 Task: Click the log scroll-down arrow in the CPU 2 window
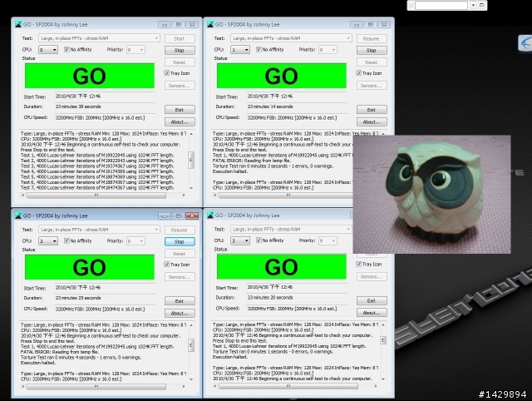pos(191,379)
